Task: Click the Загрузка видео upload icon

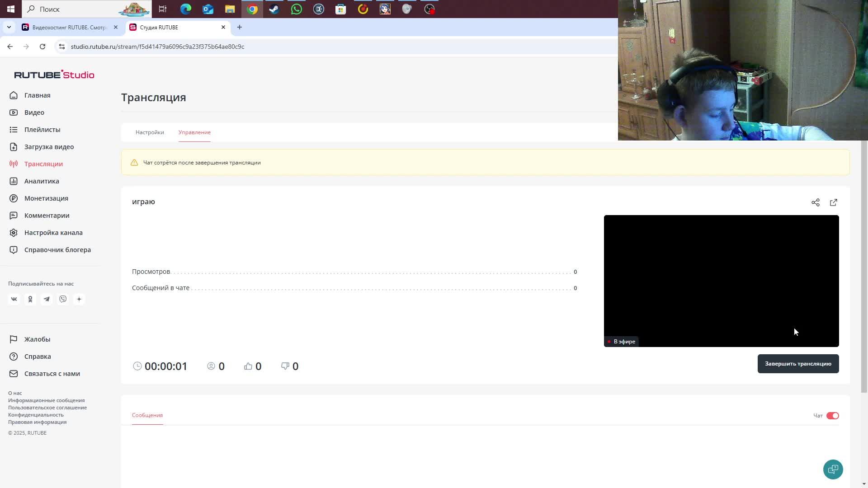Action: click(14, 147)
